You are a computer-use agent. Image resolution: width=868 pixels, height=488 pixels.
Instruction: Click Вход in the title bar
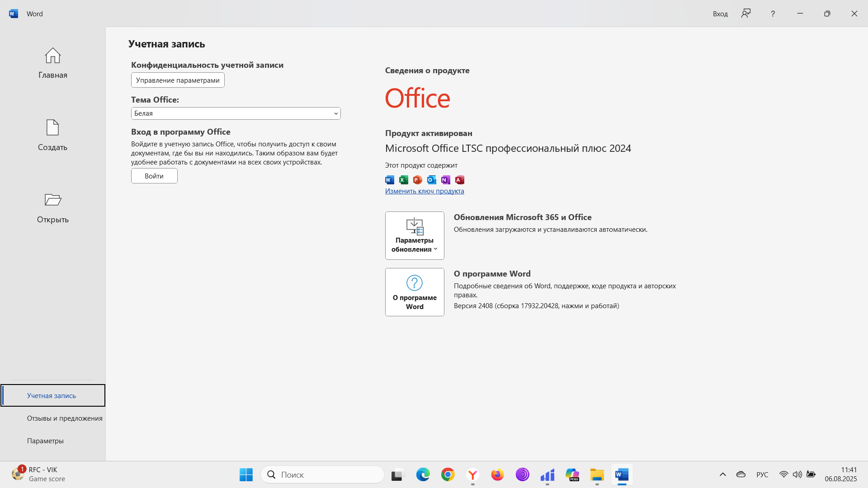(720, 14)
